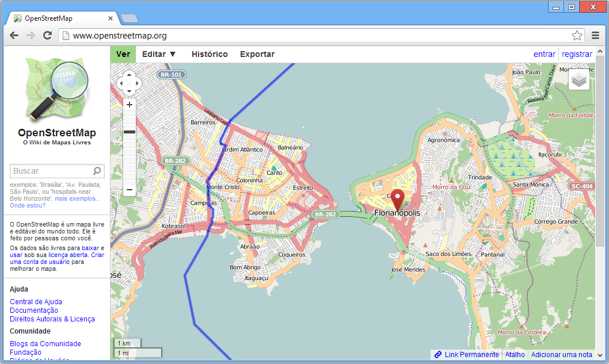Open a new browser tab
609x364 pixels.
pos(130,18)
